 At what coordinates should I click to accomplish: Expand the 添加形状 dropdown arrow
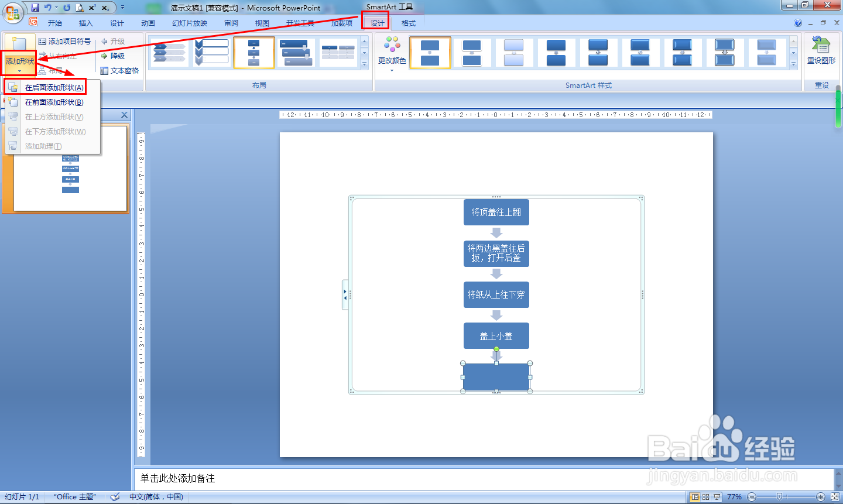tap(19, 71)
